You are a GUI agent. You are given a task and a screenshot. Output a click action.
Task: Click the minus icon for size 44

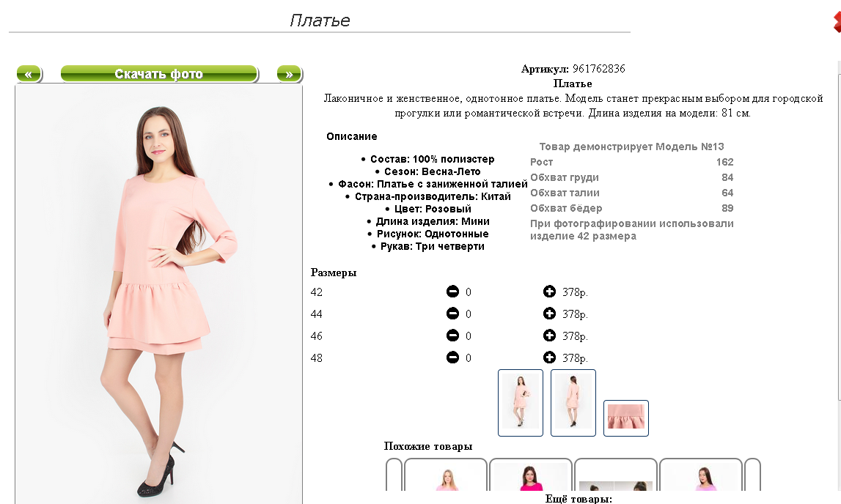point(452,314)
